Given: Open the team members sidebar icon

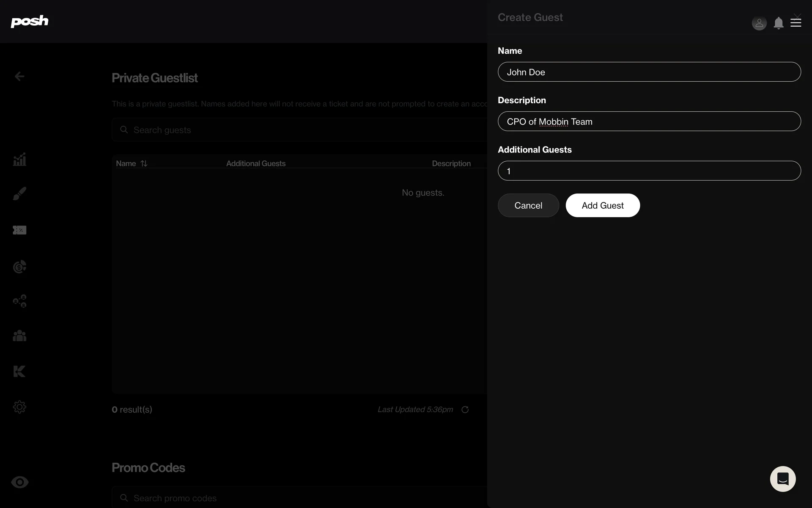Looking at the screenshot, I should (19, 336).
